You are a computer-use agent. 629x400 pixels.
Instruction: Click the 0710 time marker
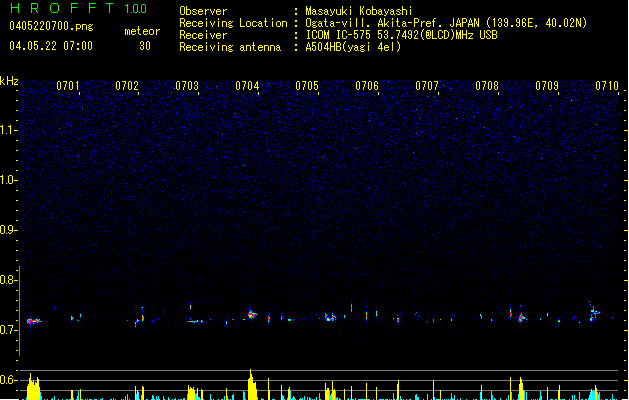[607, 86]
